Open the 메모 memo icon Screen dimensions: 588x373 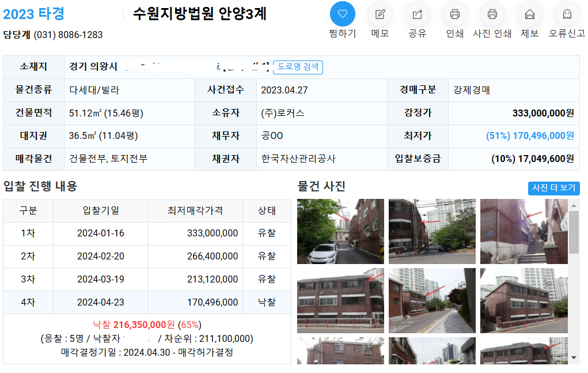click(x=380, y=14)
